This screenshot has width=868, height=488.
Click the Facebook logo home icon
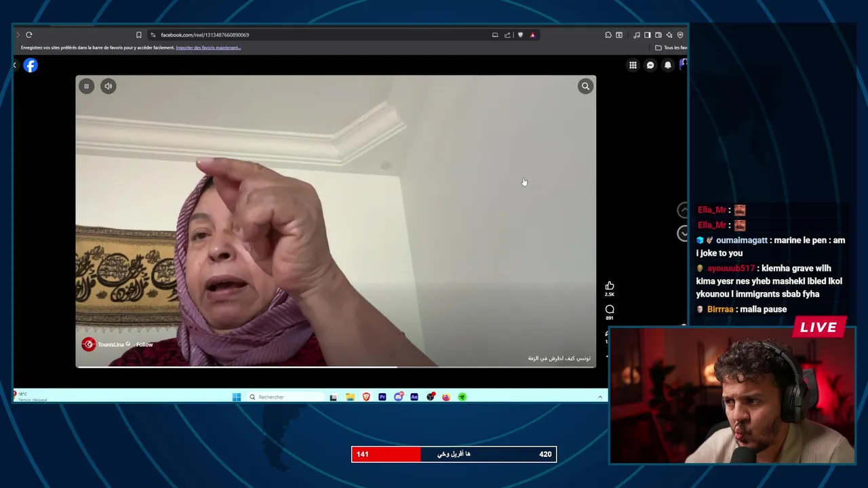[x=31, y=65]
